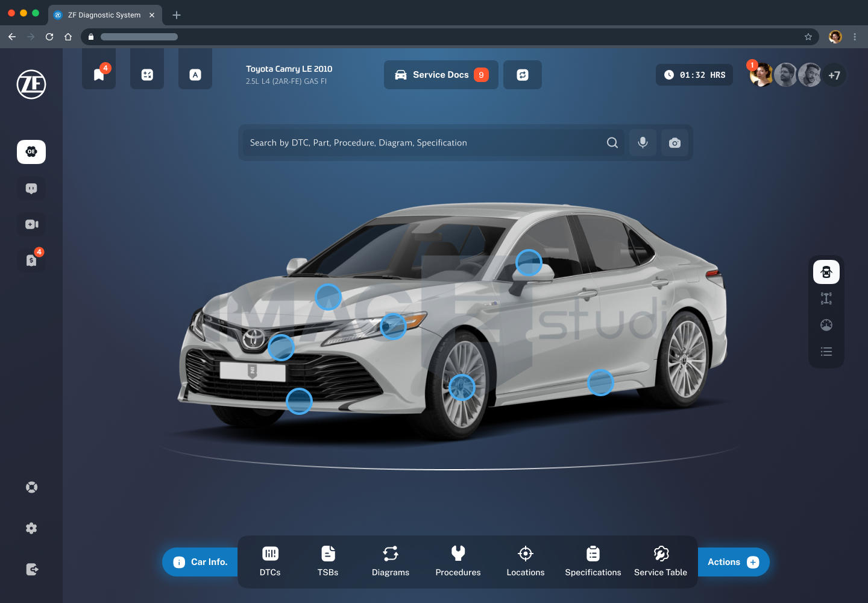Select the second bearded user avatar
868x603 pixels.
[785, 75]
